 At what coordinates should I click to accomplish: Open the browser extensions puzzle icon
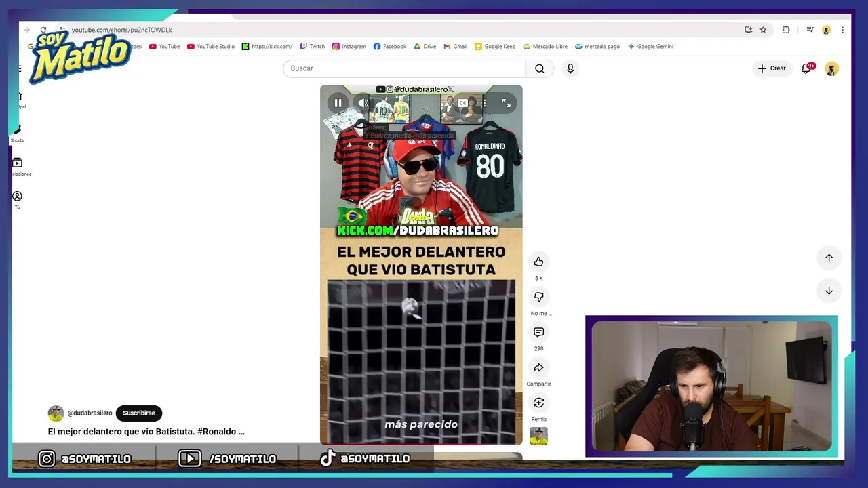point(786,30)
